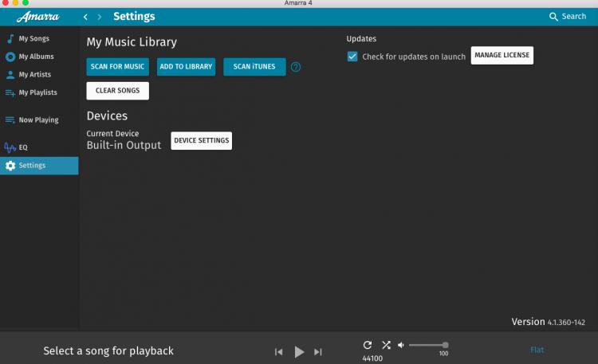The image size is (598, 364).
Task: Select Now Playing in sidebar
Action: [x=38, y=119]
